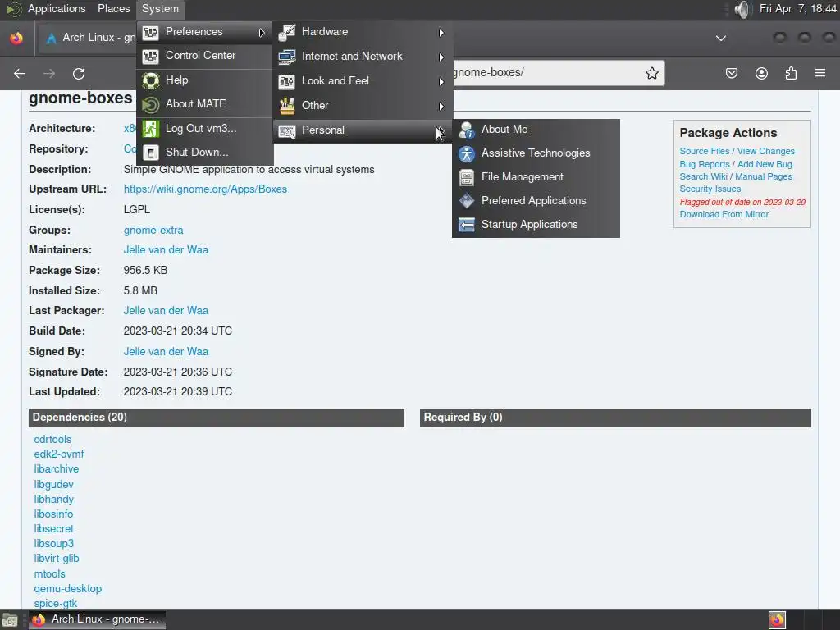Screen dimensions: 840x630
Task: Open the View Changes link
Action: click(x=765, y=151)
